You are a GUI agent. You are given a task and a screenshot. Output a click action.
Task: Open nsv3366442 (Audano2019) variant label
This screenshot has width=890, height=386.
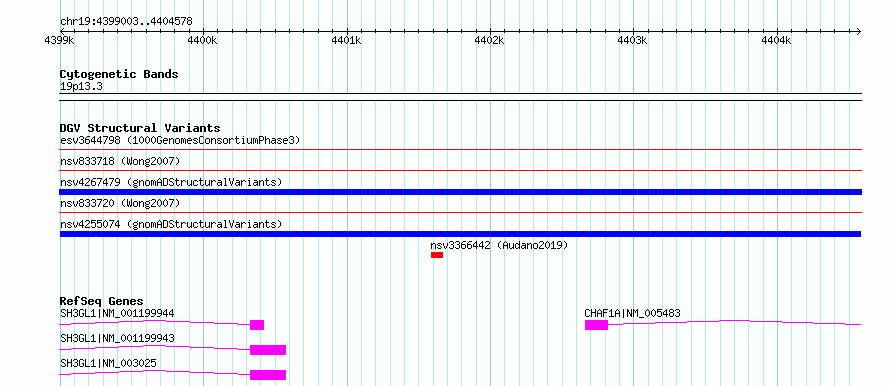point(499,245)
